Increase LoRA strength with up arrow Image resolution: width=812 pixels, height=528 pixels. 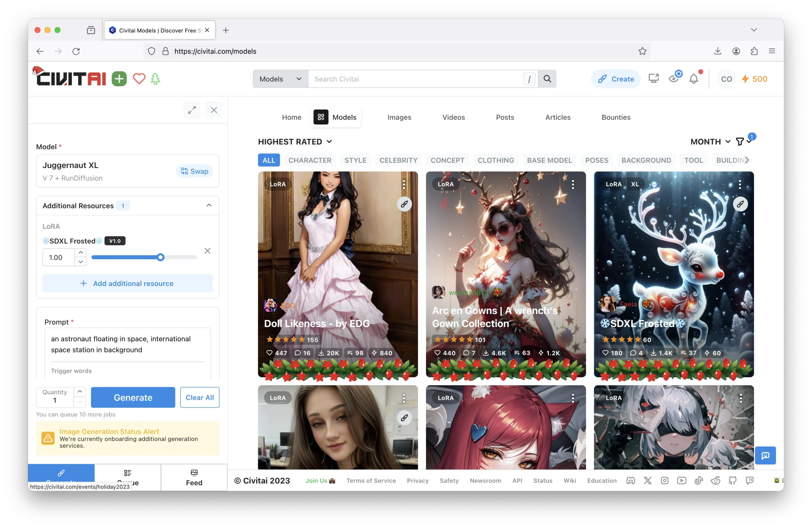pos(81,253)
